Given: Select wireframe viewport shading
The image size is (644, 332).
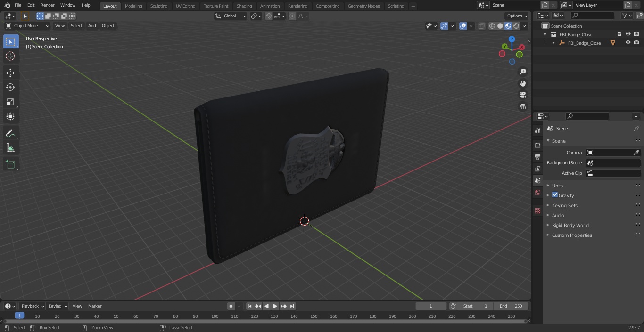Looking at the screenshot, I should pos(492,26).
